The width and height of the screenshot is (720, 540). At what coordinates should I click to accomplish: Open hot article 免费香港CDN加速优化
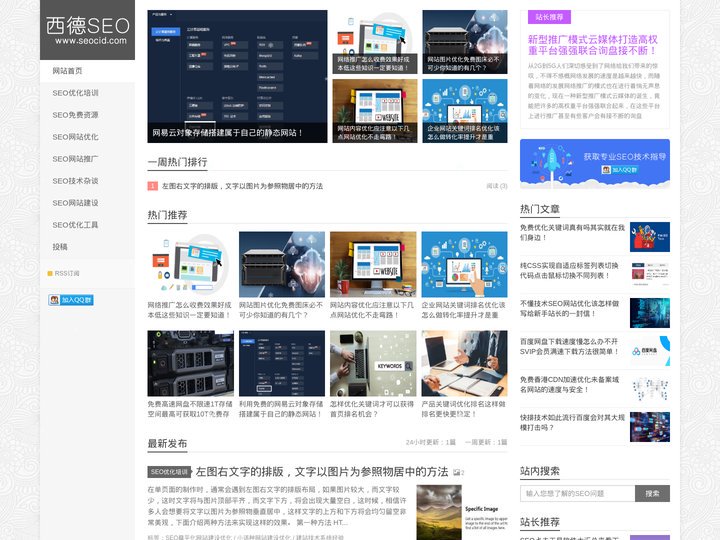pos(569,385)
